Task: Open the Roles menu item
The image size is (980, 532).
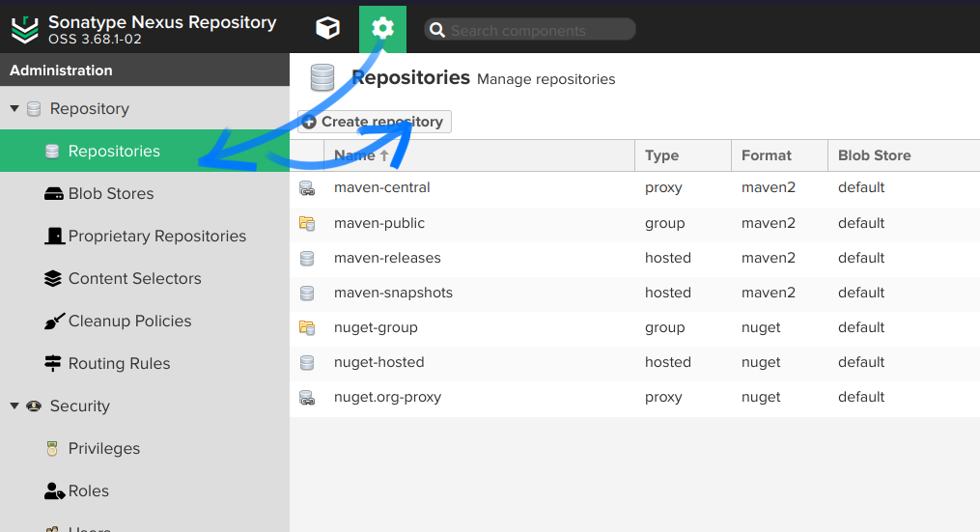Action: 89,491
